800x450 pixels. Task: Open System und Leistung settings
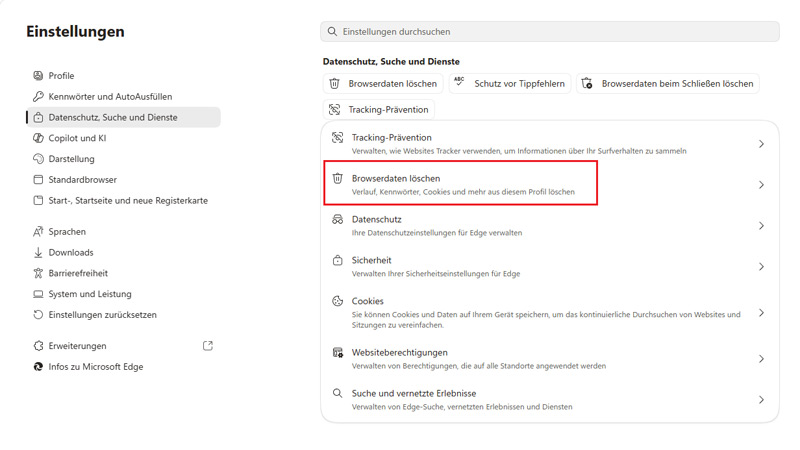(x=123, y=294)
